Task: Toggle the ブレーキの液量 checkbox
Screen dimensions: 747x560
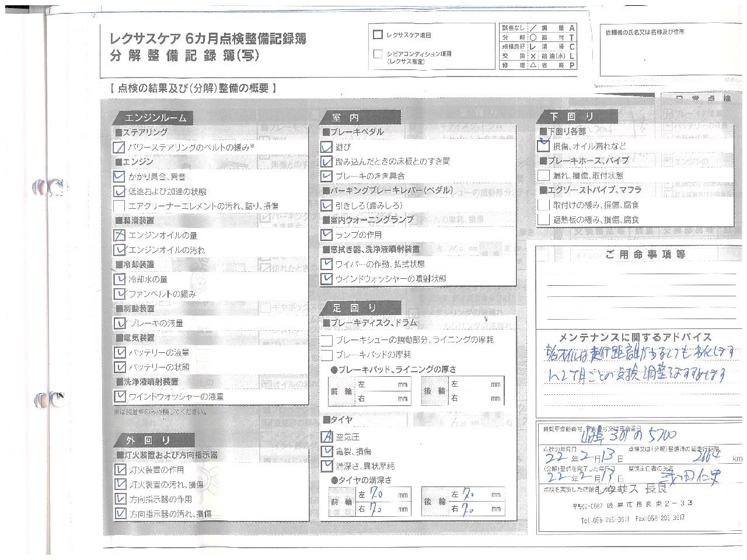Action: click(x=119, y=323)
